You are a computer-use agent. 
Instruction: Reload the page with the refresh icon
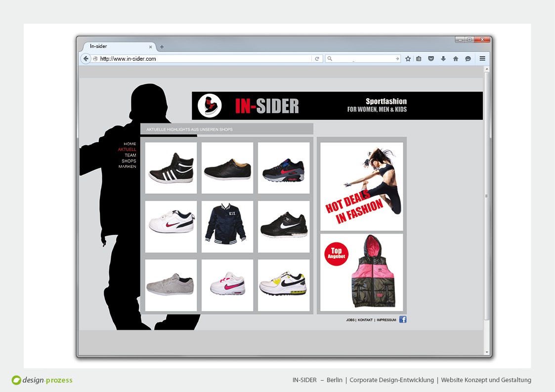pos(317,59)
